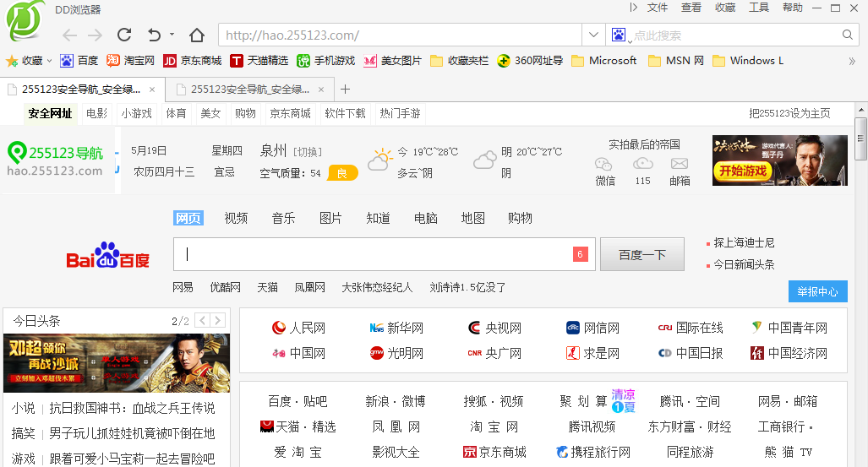868x467 pixels.
Task: Select the 视频 search tab
Action: click(236, 218)
